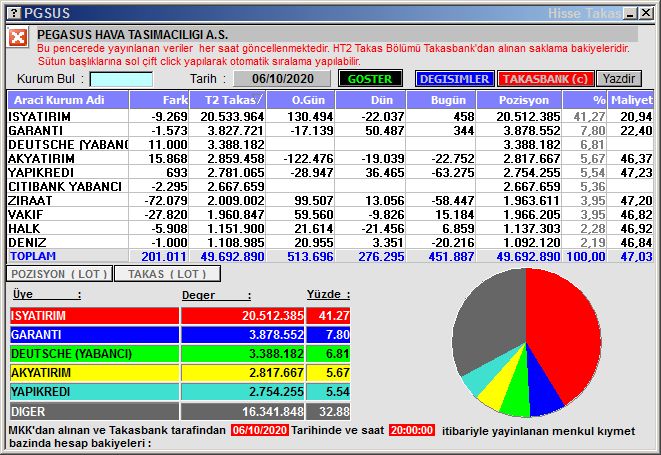Click the Tarih date field 06/10/2020

point(282,79)
